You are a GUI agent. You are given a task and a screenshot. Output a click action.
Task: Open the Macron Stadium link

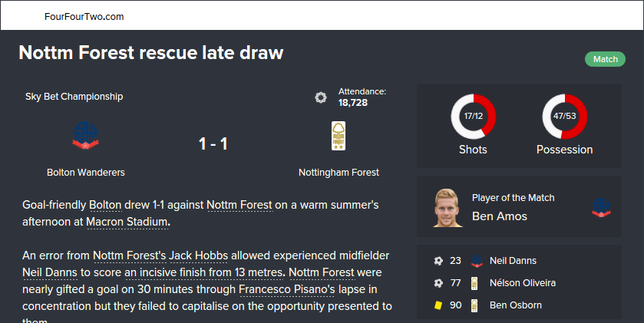coord(127,222)
